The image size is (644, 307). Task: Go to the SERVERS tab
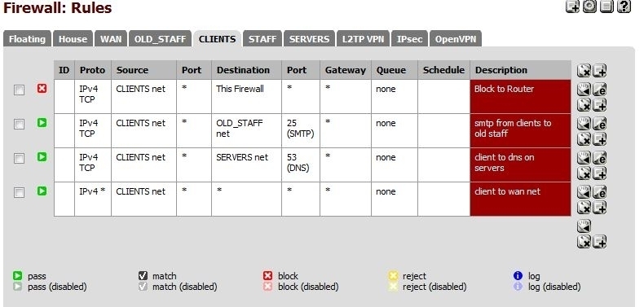point(309,39)
